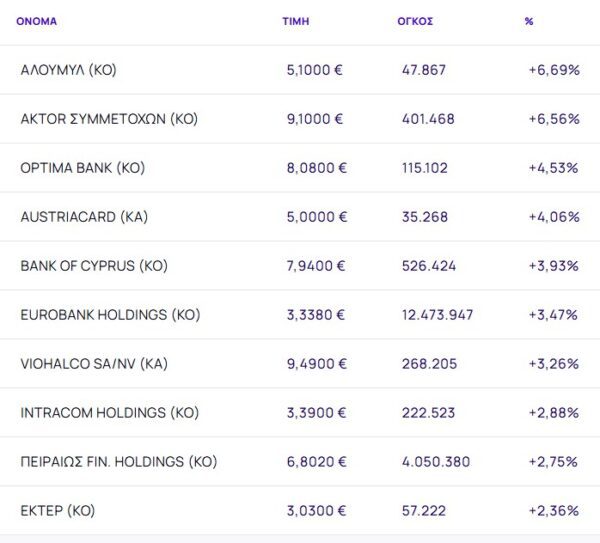Click the ΟΝΟΜΑ column header
Screen dimensions: 600x543
(x=36, y=21)
